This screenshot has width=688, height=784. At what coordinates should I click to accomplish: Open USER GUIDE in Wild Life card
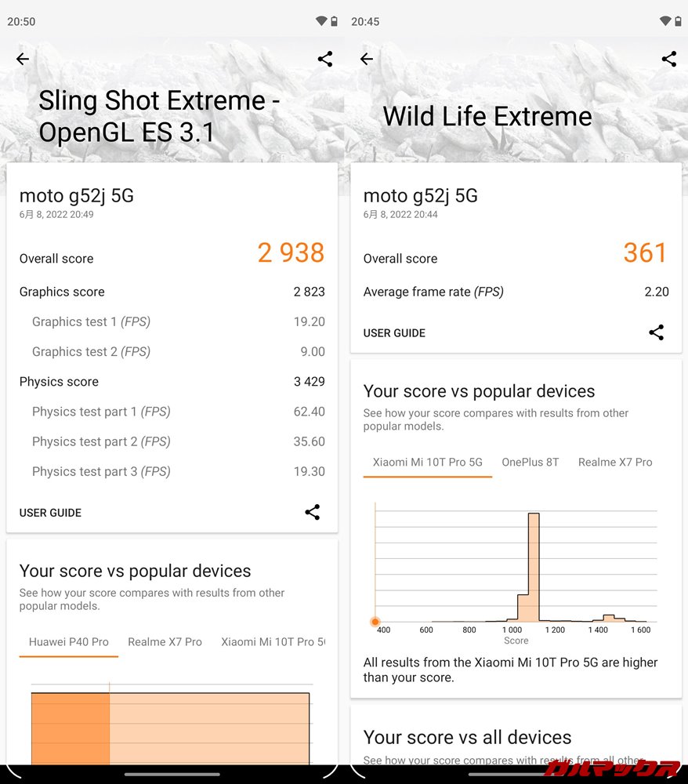click(x=394, y=332)
